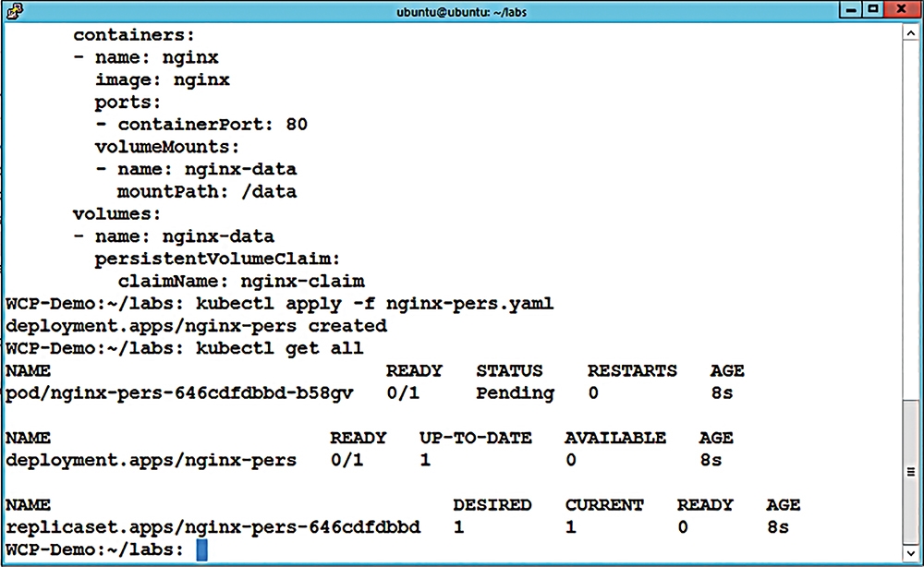Click the DESIRED column header

point(492,505)
